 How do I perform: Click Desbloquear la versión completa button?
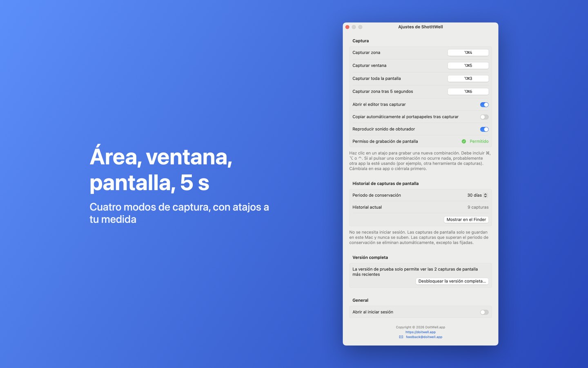[x=452, y=281]
